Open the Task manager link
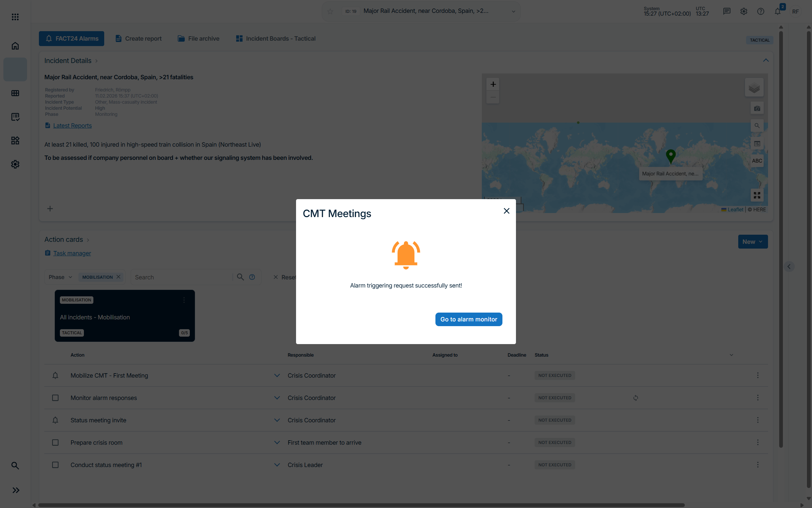The width and height of the screenshot is (812, 508). tap(72, 253)
